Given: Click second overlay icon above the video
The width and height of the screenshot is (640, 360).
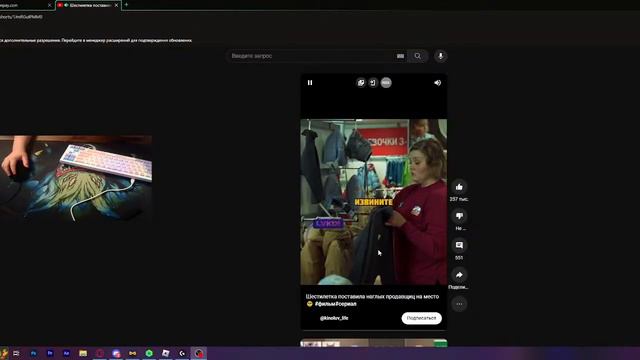Looking at the screenshot, I should tap(373, 83).
